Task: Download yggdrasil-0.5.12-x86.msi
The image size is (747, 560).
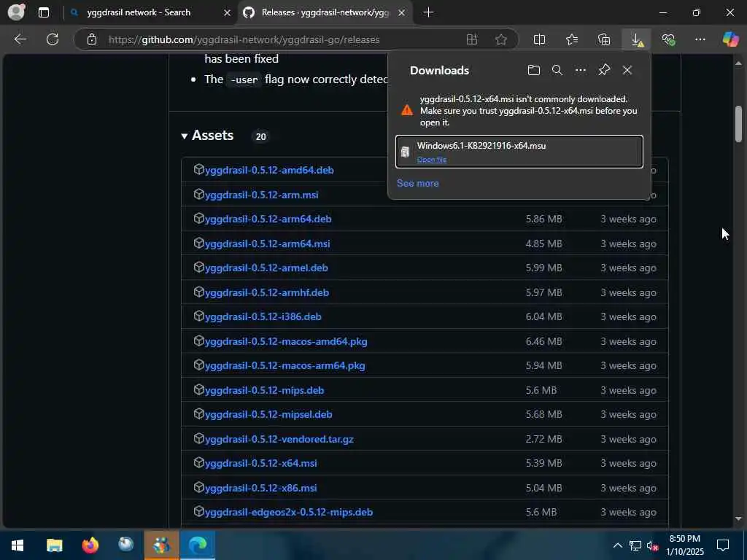Action: pyautogui.click(x=260, y=488)
